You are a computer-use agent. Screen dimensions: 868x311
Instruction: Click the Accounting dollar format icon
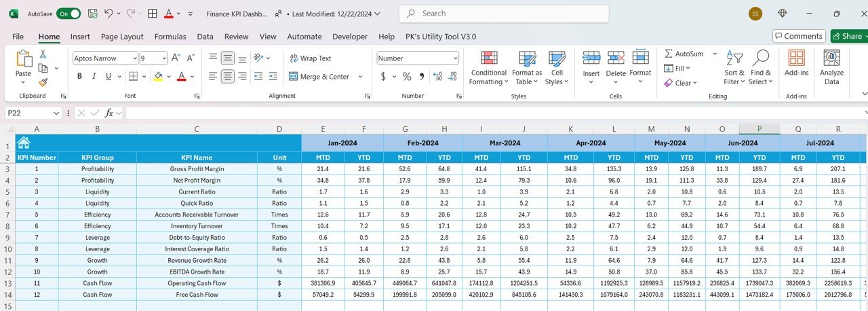pos(383,77)
